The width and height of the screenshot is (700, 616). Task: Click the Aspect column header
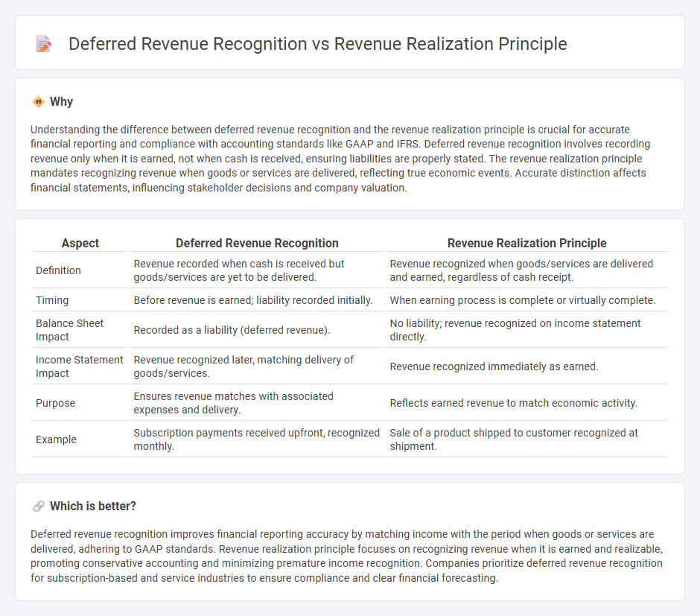[80, 244]
